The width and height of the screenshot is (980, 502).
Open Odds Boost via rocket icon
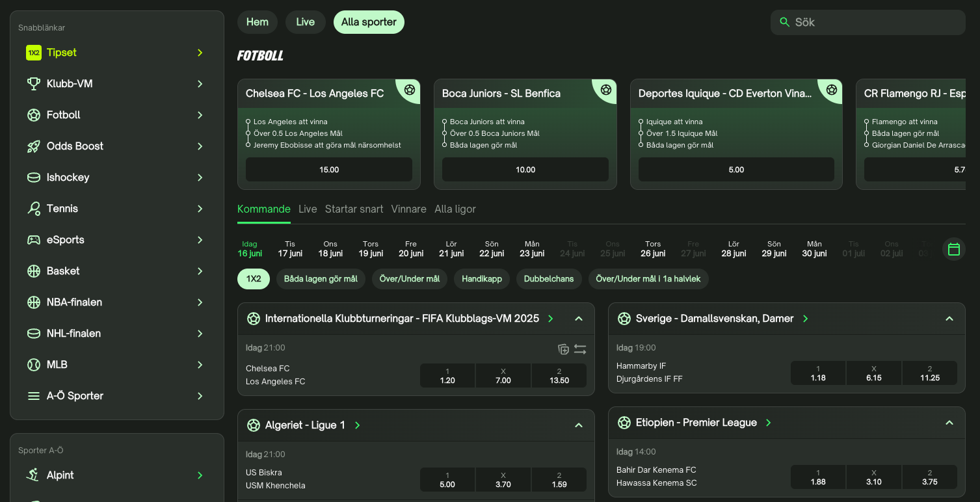[34, 146]
